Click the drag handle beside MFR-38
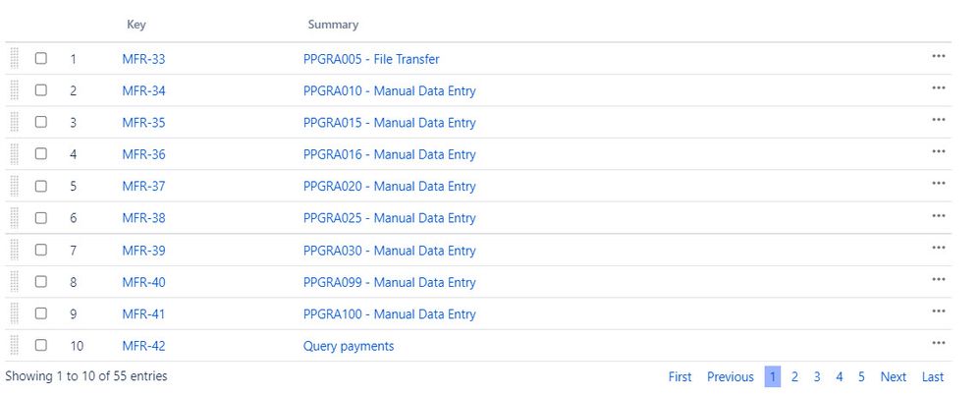Screen dimensions: 980x396 pyautogui.click(x=15, y=218)
